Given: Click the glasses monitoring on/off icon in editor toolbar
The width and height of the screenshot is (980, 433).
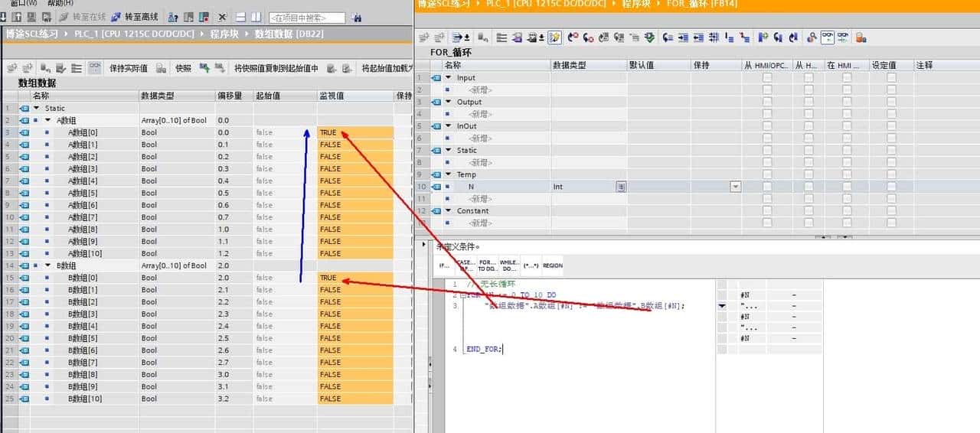Looking at the screenshot, I should click(x=828, y=37).
